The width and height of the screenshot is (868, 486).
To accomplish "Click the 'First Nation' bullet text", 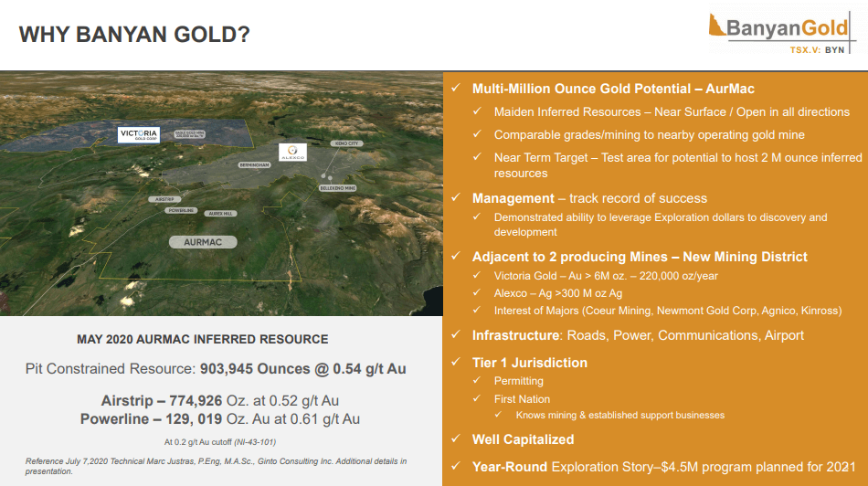I will 522,399.
